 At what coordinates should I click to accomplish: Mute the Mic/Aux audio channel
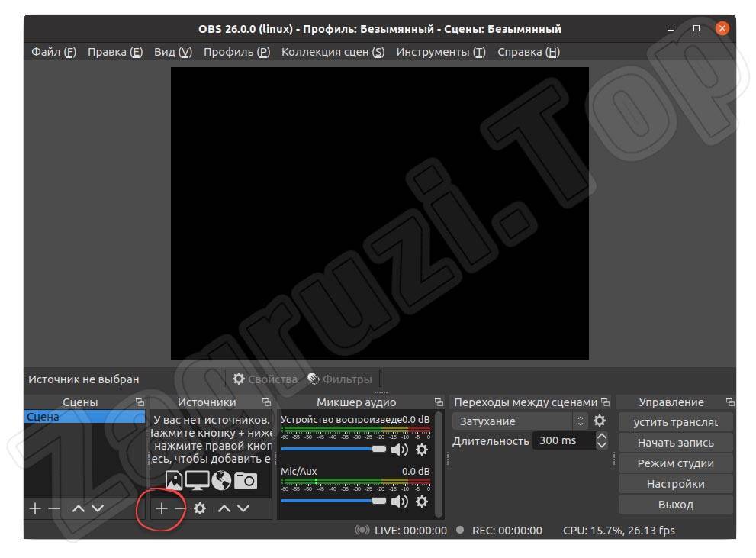click(399, 502)
